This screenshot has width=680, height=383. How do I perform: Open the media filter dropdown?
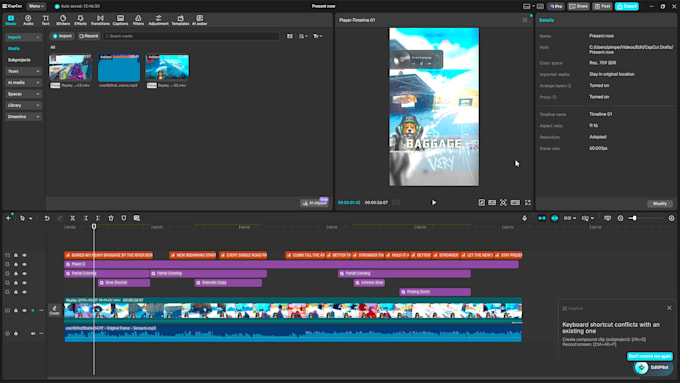[x=317, y=36]
